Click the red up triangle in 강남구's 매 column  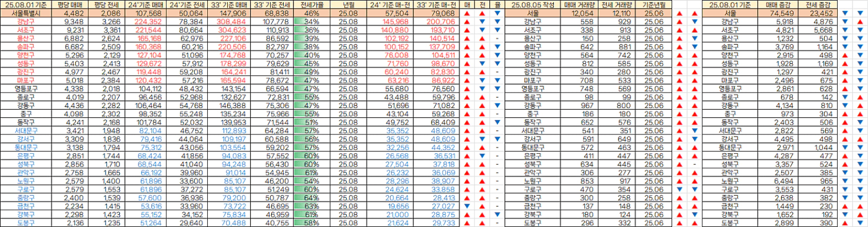coord(467,21)
